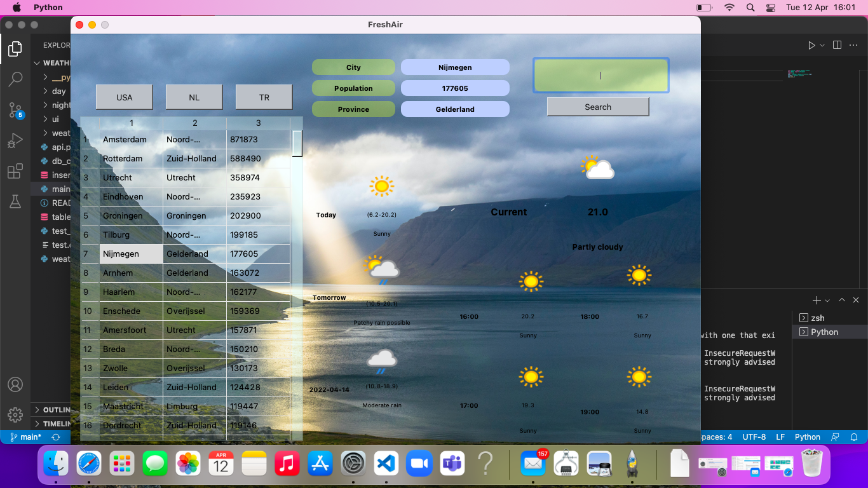Open Finder from the Dock
Image resolution: width=868 pixels, height=488 pixels.
[56, 463]
